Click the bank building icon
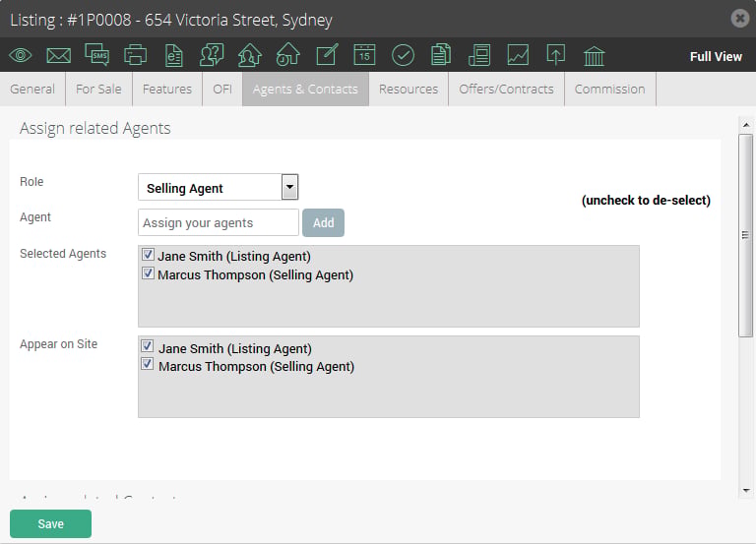 [594, 56]
